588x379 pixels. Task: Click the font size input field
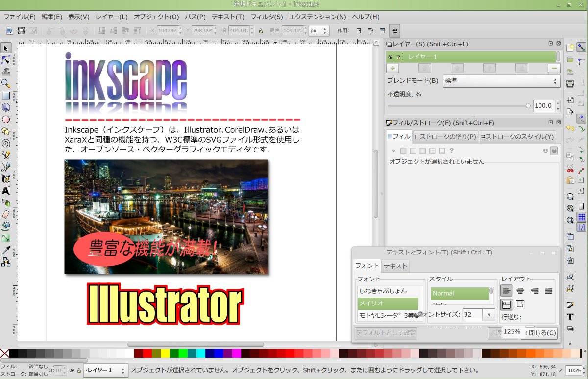(x=472, y=314)
